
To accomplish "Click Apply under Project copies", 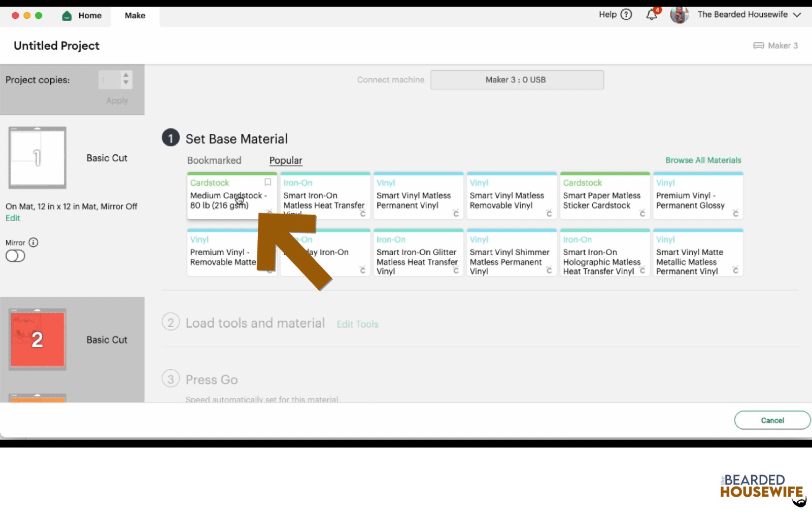I will tap(117, 101).
